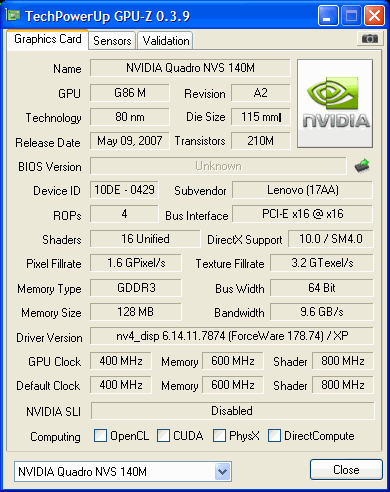Screen dimensions: 390x492
Task: Open the graphics card selection dropdown
Action: [223, 471]
